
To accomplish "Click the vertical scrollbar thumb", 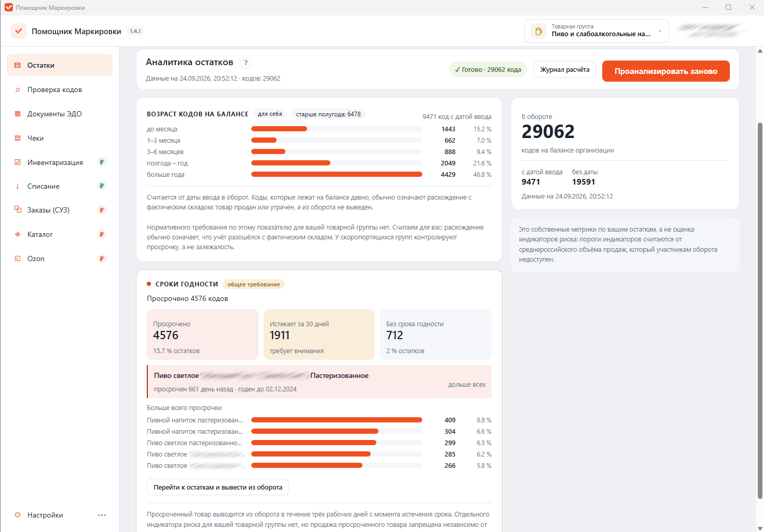I will (759, 310).
